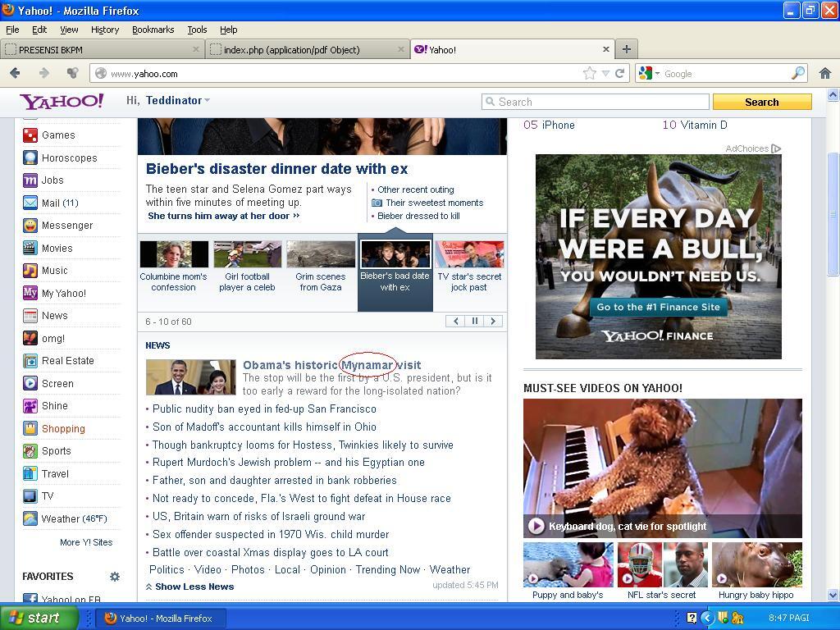Open the Real Estate icon
Image resolution: width=840 pixels, height=630 pixels.
click(30, 361)
